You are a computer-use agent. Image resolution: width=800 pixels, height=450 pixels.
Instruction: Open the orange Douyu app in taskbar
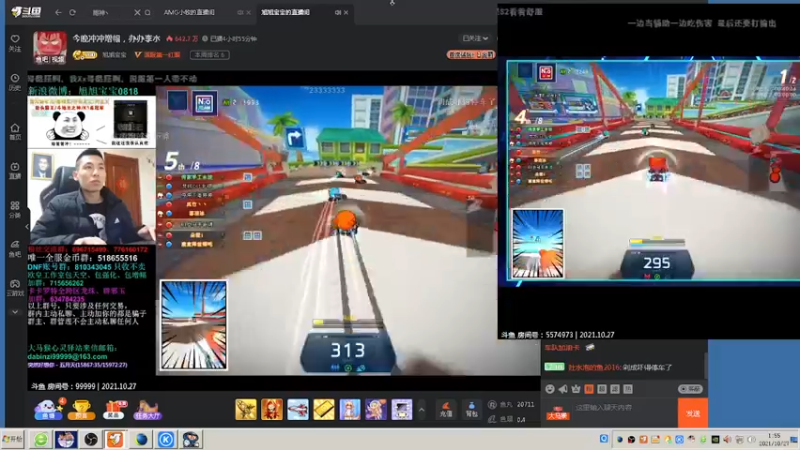(x=115, y=439)
